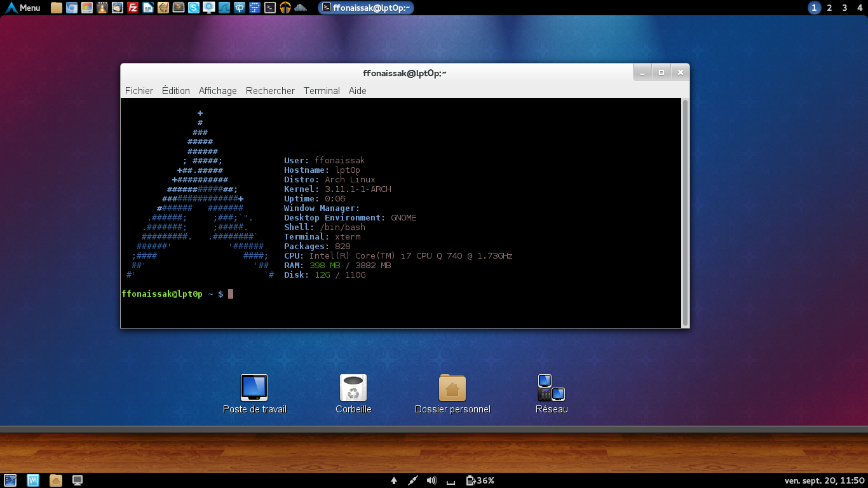
Task: Open Sublime Text launcher icon
Action: (x=179, y=8)
